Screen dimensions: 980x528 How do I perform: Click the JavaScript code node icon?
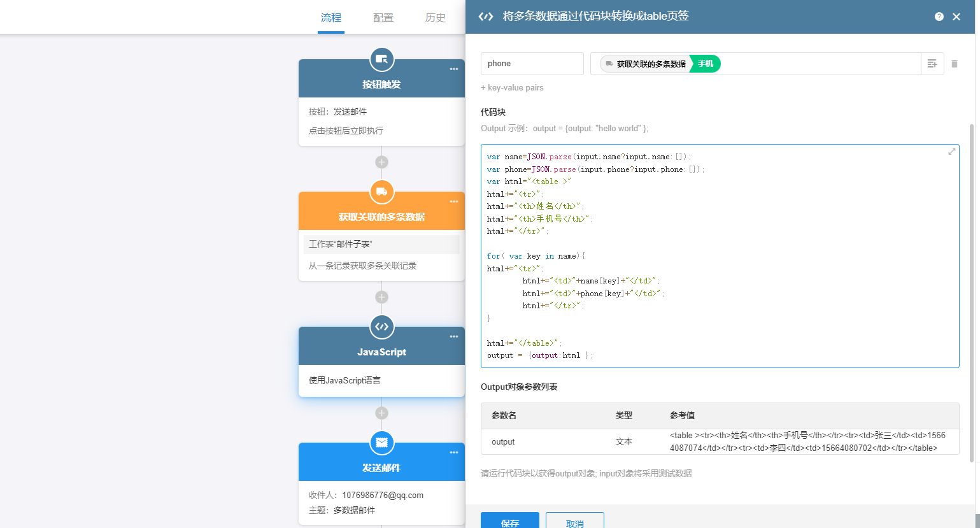click(x=381, y=327)
